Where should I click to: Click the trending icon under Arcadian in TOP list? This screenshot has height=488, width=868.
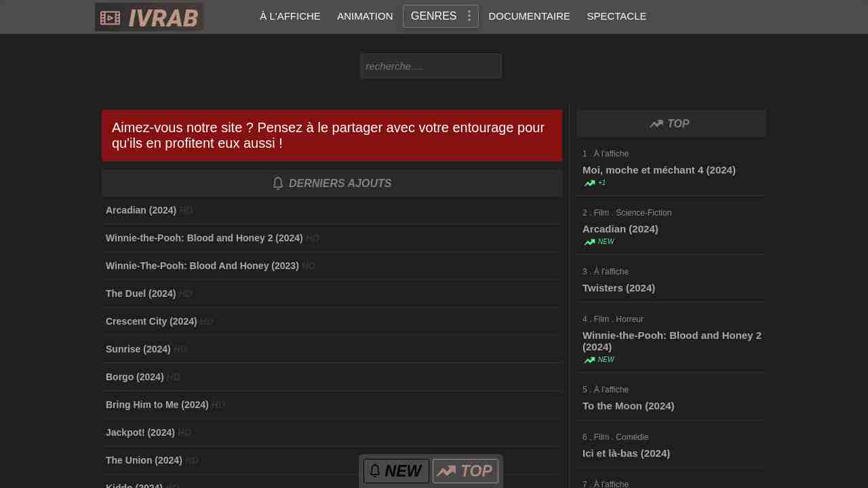[x=589, y=242]
